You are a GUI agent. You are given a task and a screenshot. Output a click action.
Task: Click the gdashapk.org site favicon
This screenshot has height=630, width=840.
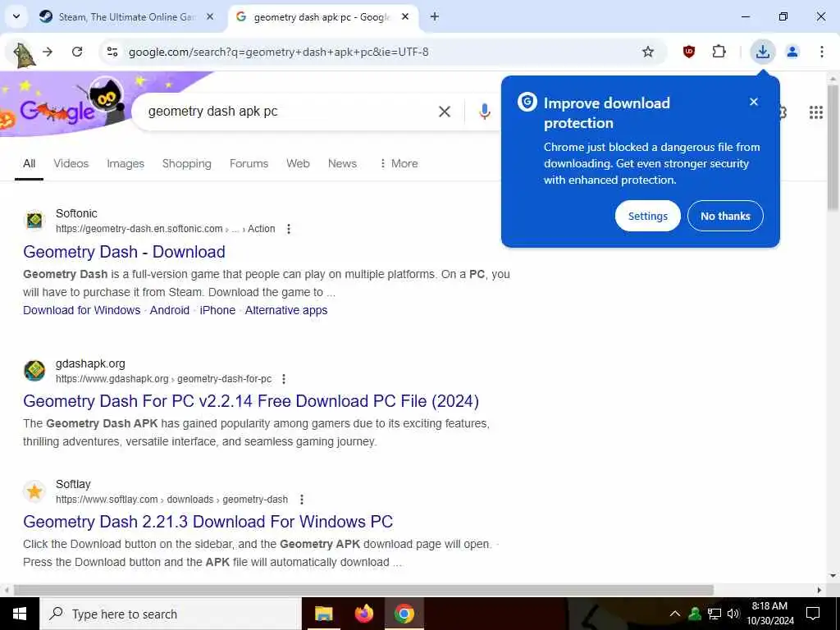click(x=34, y=371)
